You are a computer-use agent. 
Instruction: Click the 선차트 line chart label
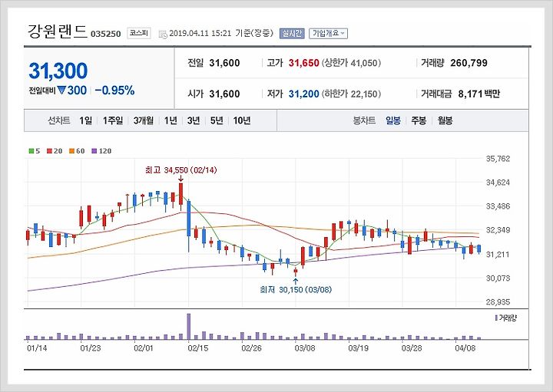59,120
